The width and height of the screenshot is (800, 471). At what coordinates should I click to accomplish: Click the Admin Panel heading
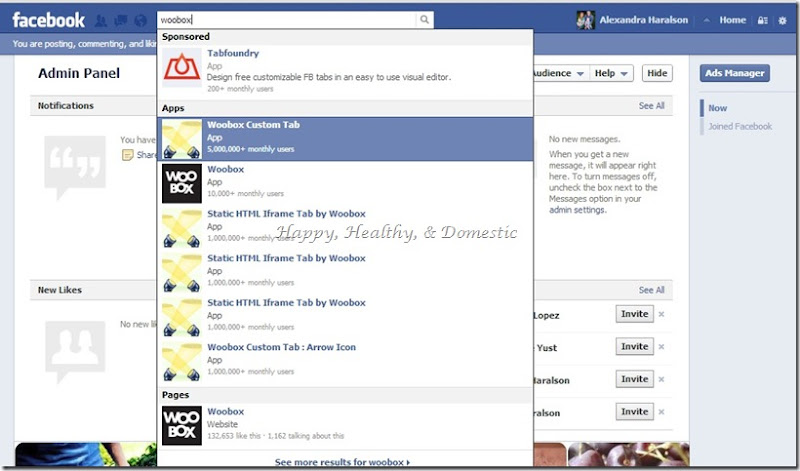pos(79,73)
